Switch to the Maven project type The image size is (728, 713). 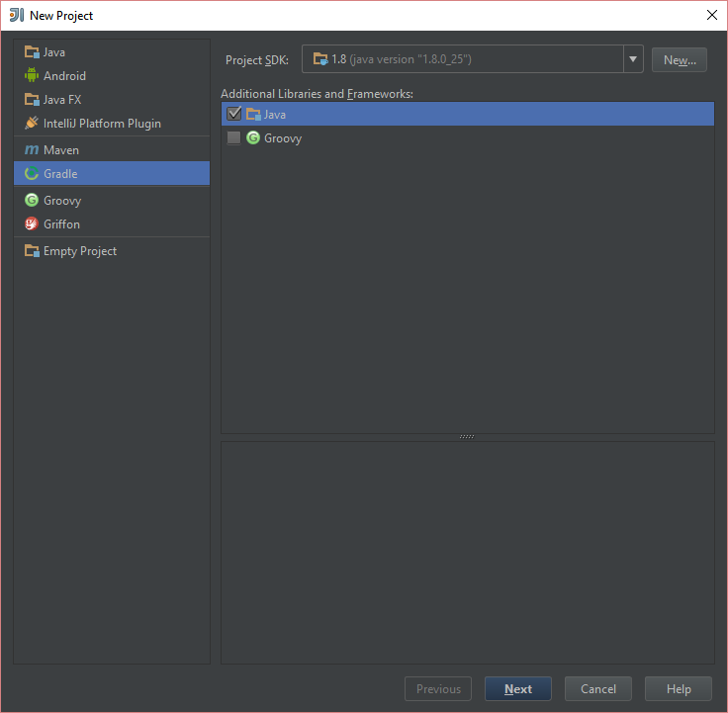click(112, 150)
